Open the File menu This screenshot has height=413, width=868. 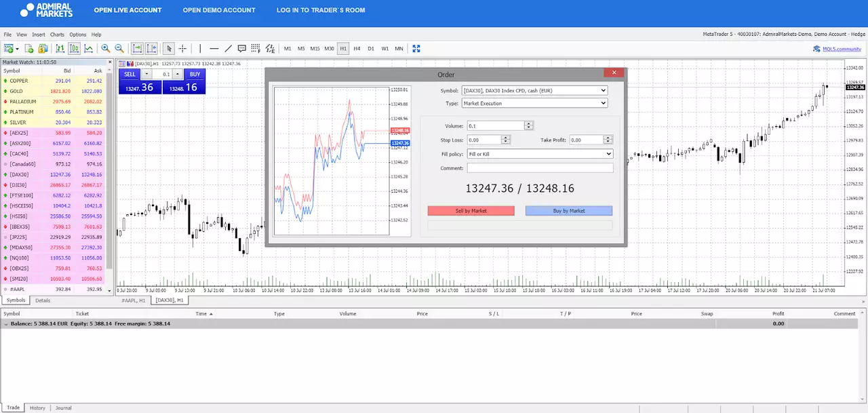tap(7, 35)
